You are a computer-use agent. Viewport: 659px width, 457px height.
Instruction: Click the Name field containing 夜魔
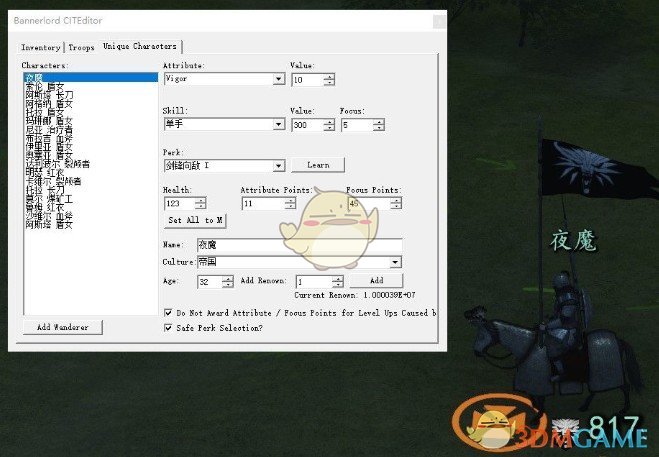click(300, 245)
